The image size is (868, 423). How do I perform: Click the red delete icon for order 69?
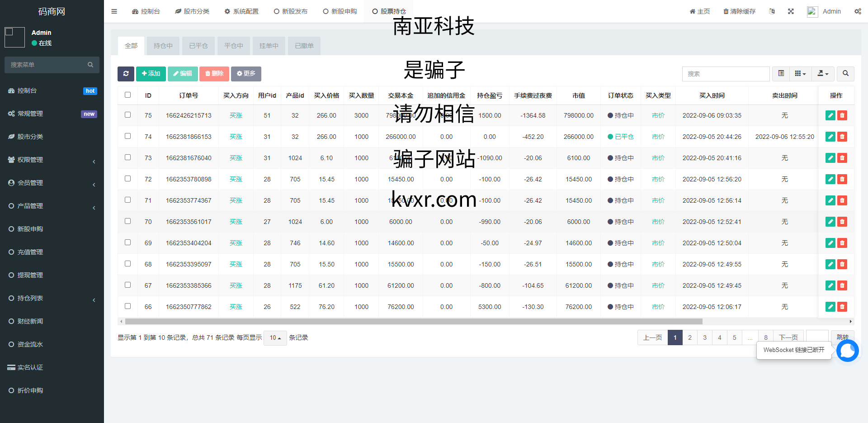(x=842, y=243)
